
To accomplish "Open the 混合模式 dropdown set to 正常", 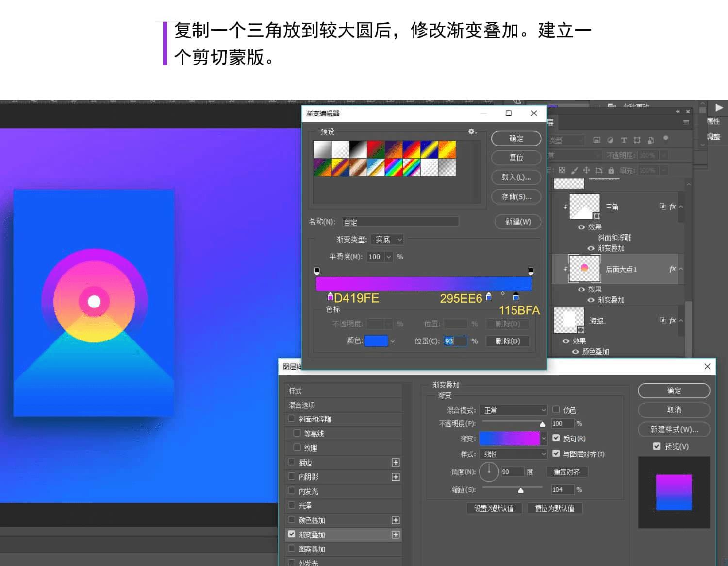I will (x=513, y=410).
